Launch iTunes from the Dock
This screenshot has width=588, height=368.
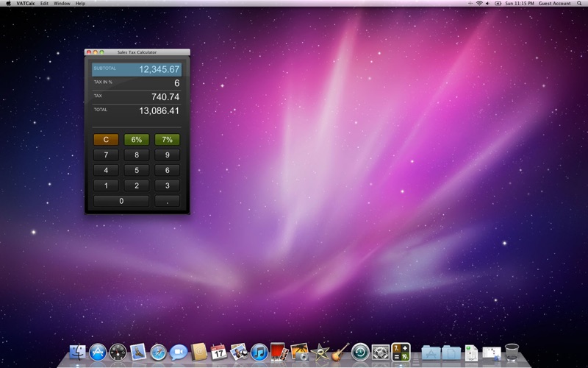click(x=259, y=353)
